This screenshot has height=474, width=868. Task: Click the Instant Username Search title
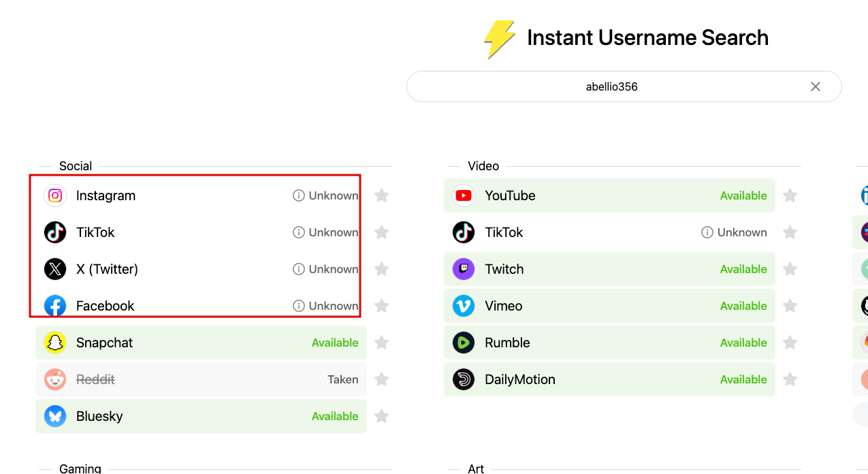[x=647, y=37]
